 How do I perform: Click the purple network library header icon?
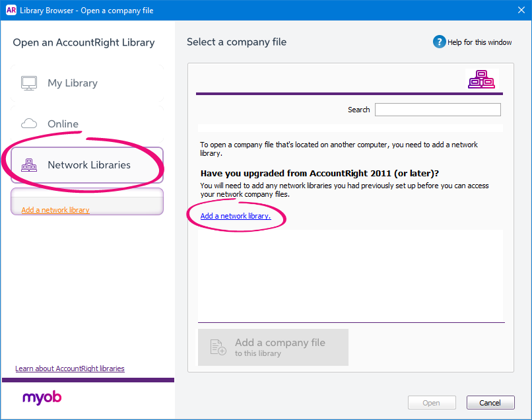pyautogui.click(x=481, y=79)
